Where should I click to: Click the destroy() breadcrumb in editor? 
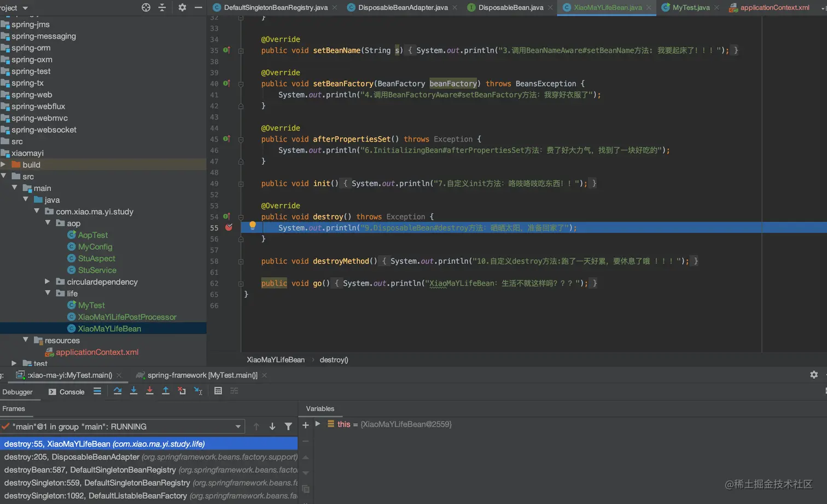coord(334,360)
